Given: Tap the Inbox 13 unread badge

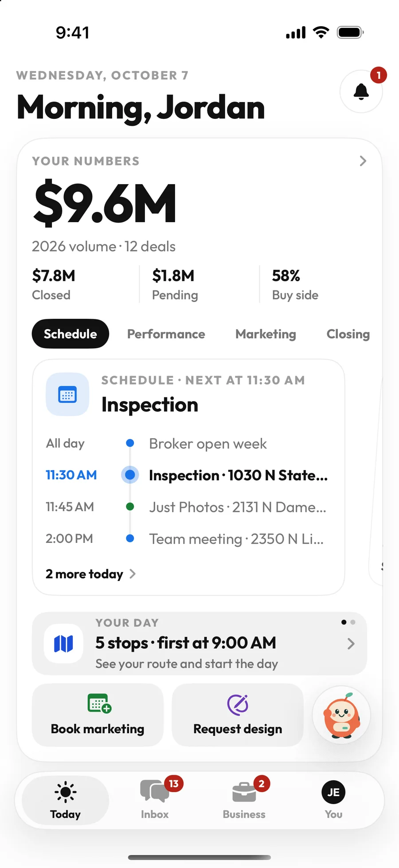Looking at the screenshot, I should [174, 784].
